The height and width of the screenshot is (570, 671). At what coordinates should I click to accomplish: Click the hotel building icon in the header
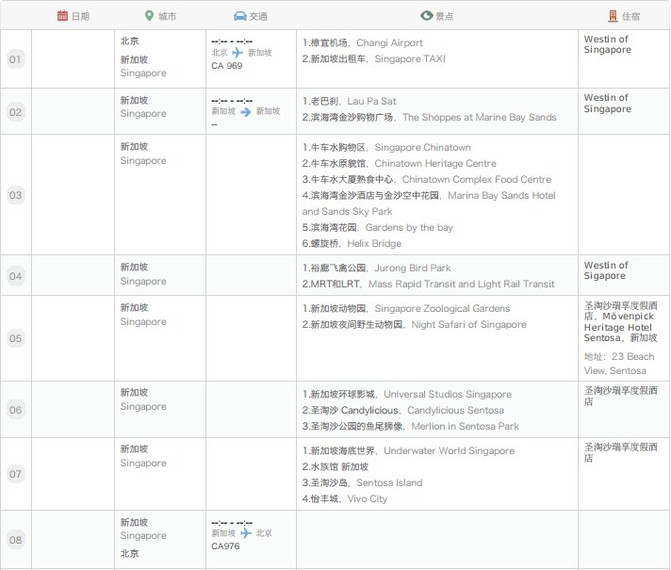613,16
